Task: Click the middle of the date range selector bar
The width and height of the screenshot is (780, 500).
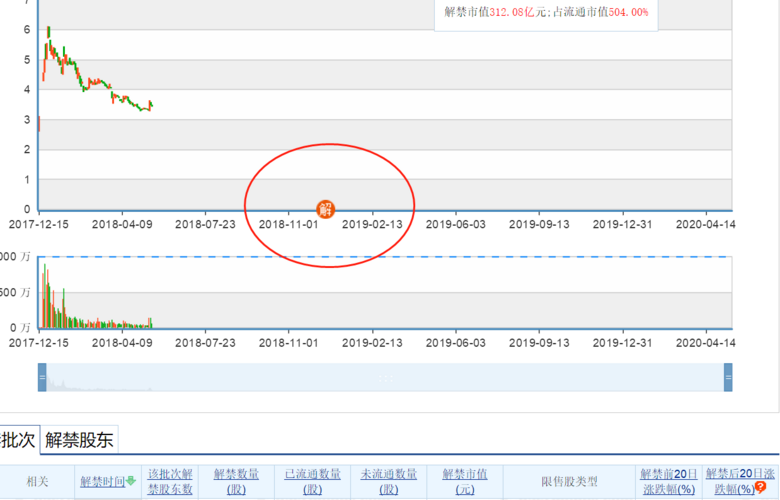Action: (x=386, y=377)
